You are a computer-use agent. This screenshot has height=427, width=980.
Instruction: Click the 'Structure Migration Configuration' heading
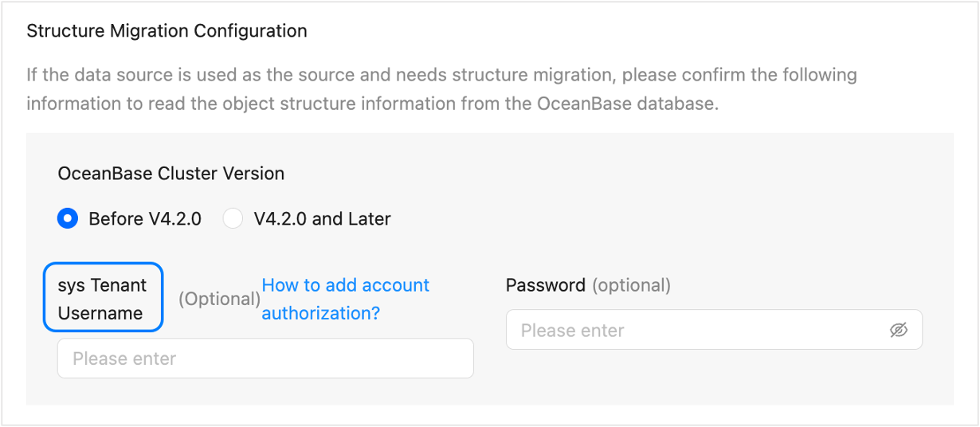[167, 32]
